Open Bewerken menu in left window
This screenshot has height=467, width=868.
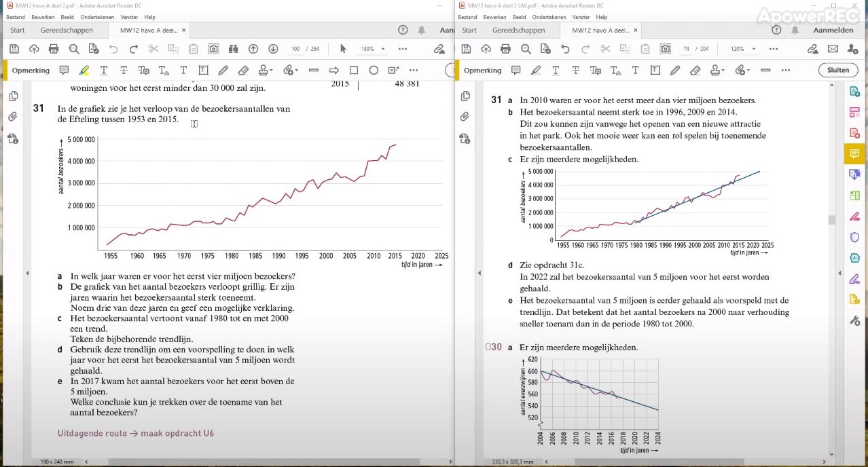[x=43, y=17]
